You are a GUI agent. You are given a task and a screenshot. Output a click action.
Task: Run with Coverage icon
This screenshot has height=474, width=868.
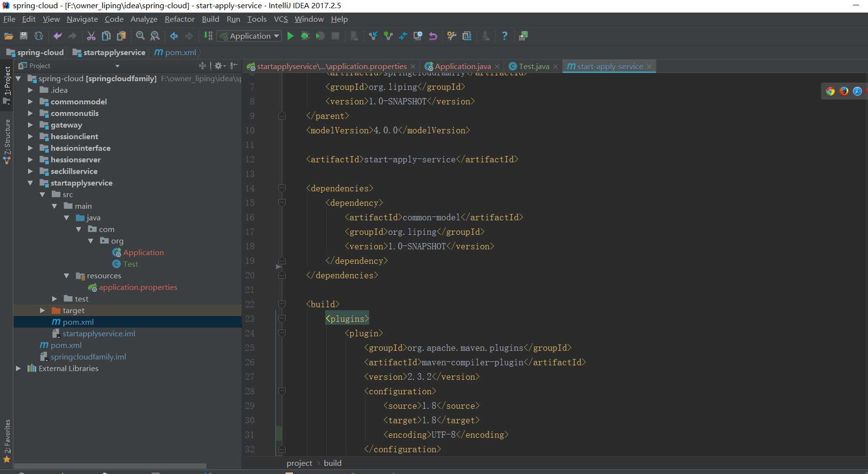point(320,36)
